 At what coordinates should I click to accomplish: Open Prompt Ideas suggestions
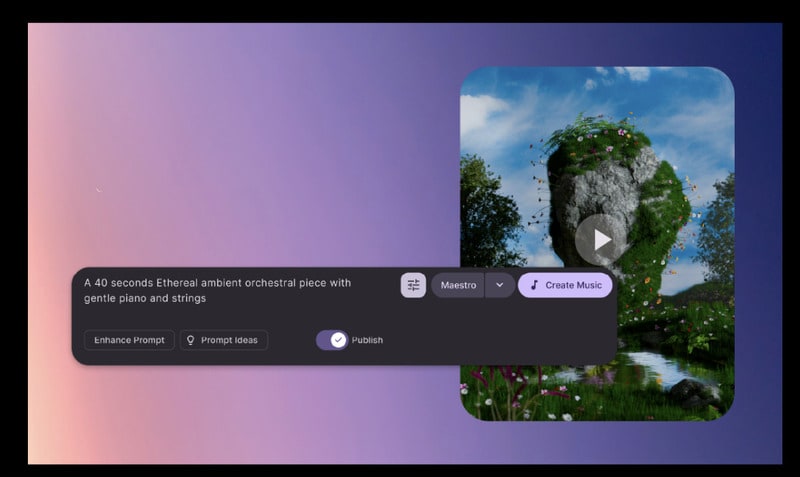224,340
